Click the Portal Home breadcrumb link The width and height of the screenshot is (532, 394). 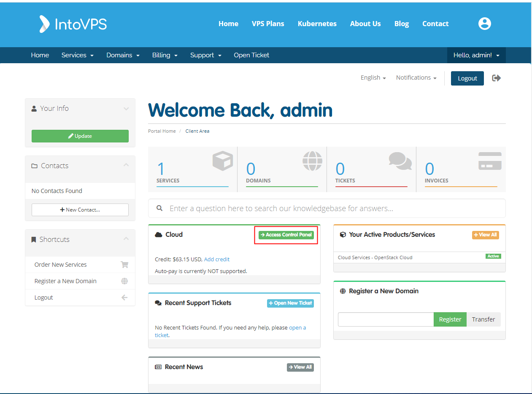162,131
